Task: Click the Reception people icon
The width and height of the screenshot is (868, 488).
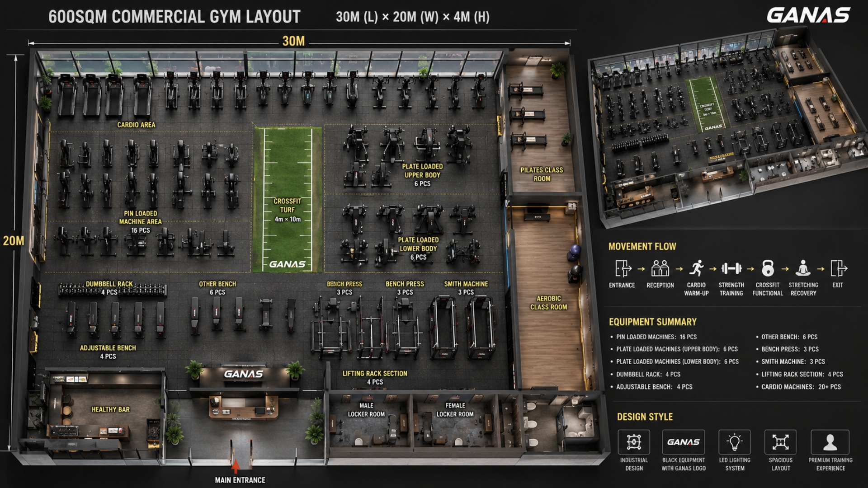Action: (x=660, y=268)
